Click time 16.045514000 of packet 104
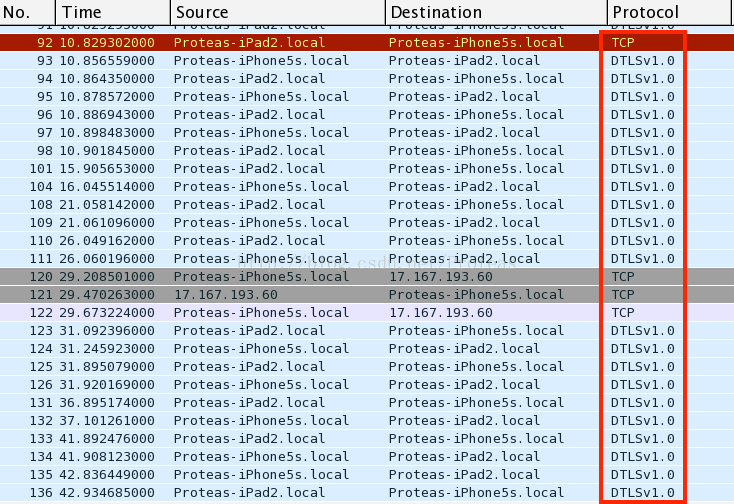This screenshot has width=734, height=504. (107, 187)
